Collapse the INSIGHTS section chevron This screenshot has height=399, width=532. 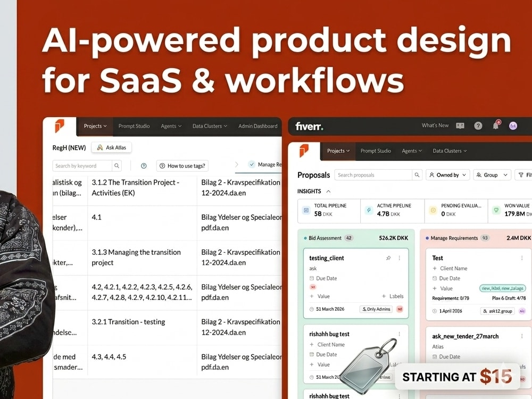[x=328, y=192]
